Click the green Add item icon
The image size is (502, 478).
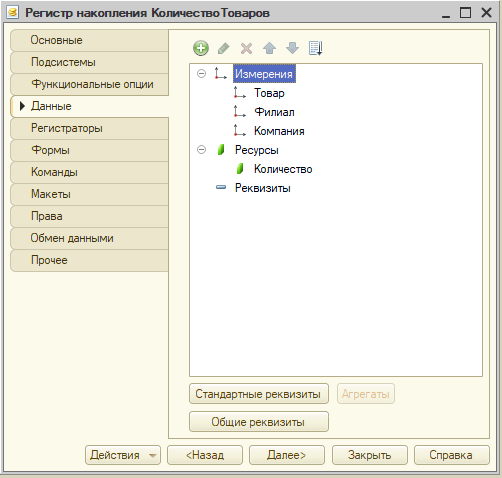point(201,48)
